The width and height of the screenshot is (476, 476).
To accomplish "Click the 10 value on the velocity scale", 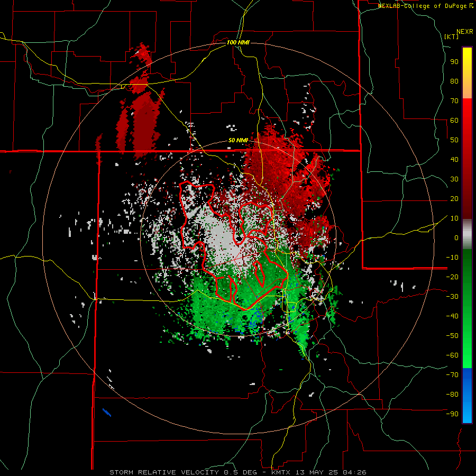I will (x=454, y=218).
